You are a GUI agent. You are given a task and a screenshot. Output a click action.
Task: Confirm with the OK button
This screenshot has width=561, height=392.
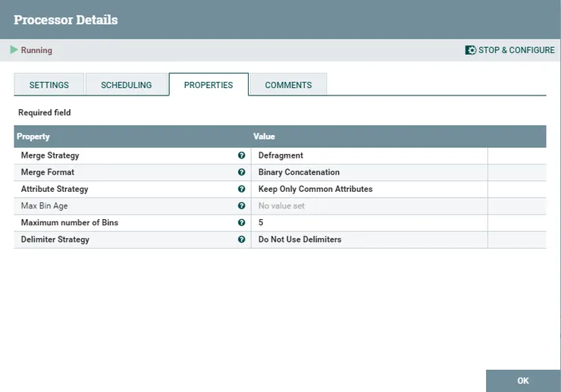523,381
